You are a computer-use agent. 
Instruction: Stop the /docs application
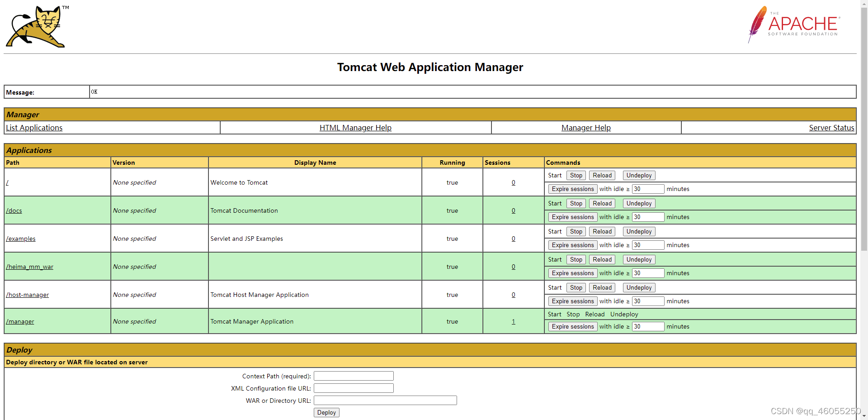pyautogui.click(x=576, y=203)
